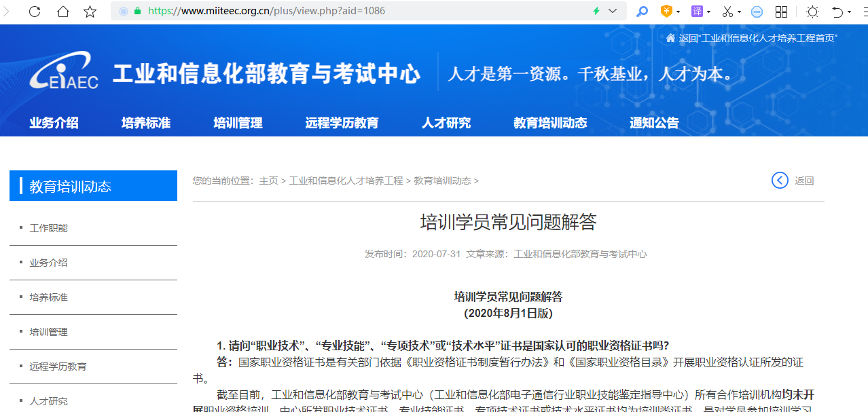Click the 返回 back circle button
Image resolution: width=868 pixels, height=412 pixels.
[780, 181]
